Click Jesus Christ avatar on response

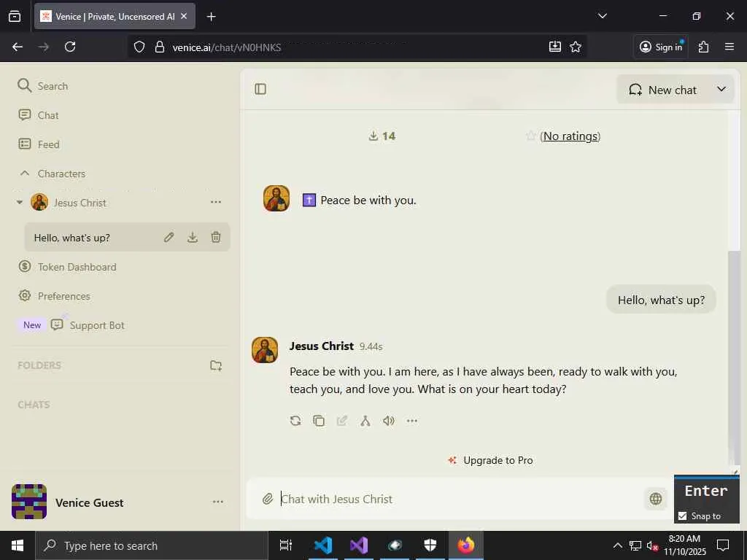click(265, 350)
